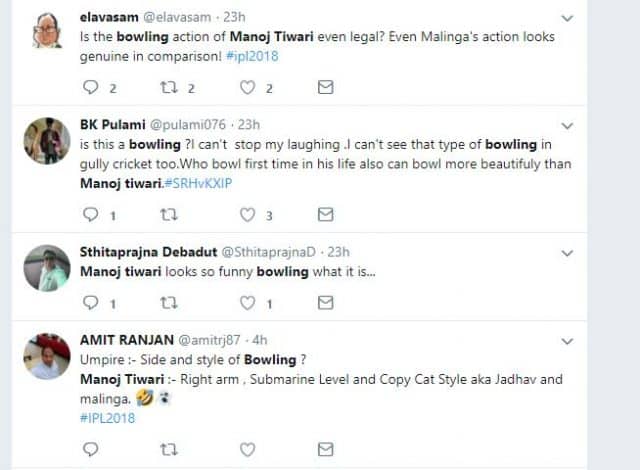Retweet AMIT RANJAN's umpire tweet
The height and width of the screenshot is (470, 640).
(x=169, y=449)
